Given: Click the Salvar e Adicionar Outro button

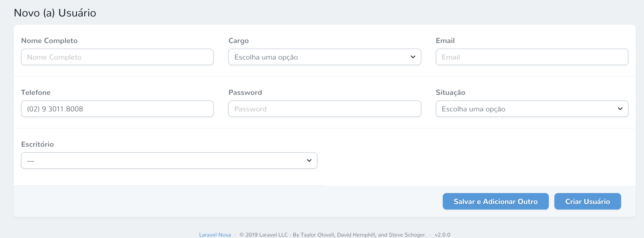Looking at the screenshot, I should [496, 201].
